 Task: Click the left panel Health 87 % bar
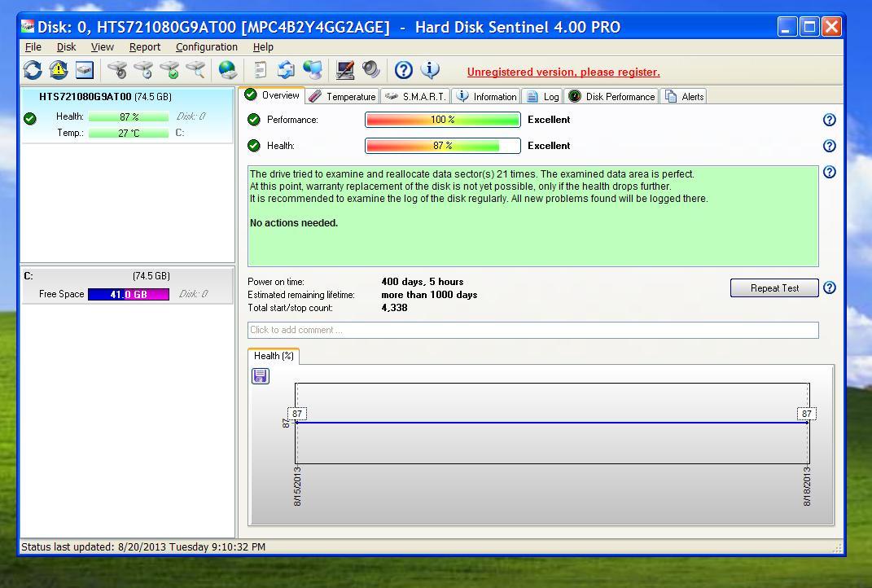(x=129, y=116)
